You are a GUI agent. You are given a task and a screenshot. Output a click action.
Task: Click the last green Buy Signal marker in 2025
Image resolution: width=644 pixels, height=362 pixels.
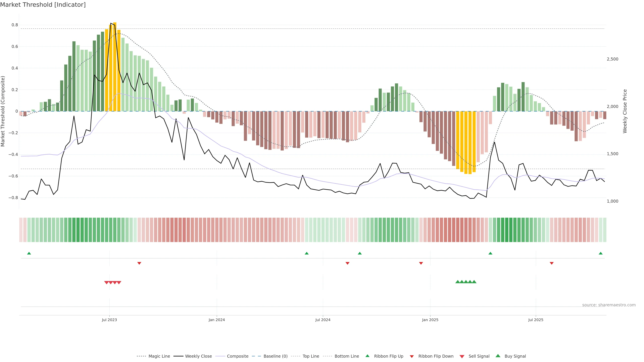coord(474,282)
